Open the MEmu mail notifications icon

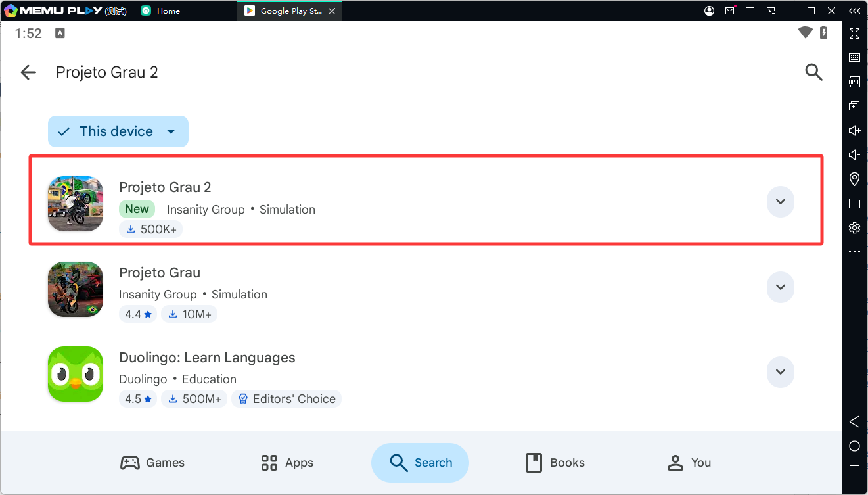[730, 11]
